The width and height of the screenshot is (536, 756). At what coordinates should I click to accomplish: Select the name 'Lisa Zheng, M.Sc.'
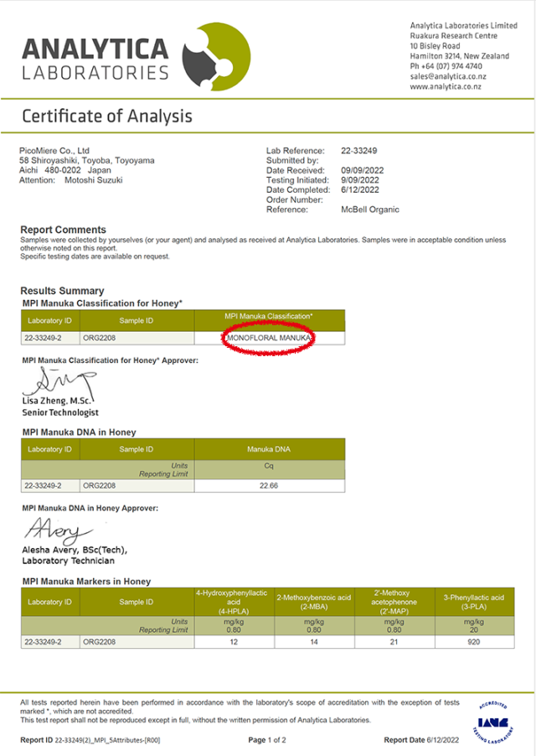[56, 401]
